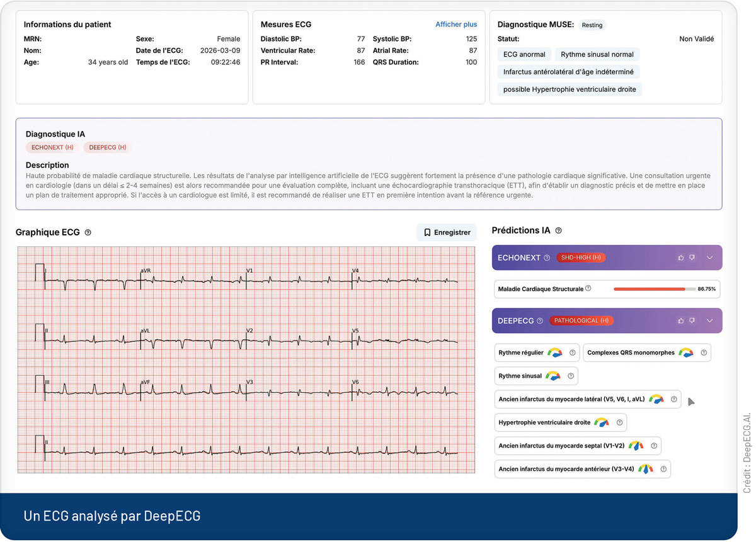Open help for Maladie Cardiaque Structurale

[x=588, y=288]
